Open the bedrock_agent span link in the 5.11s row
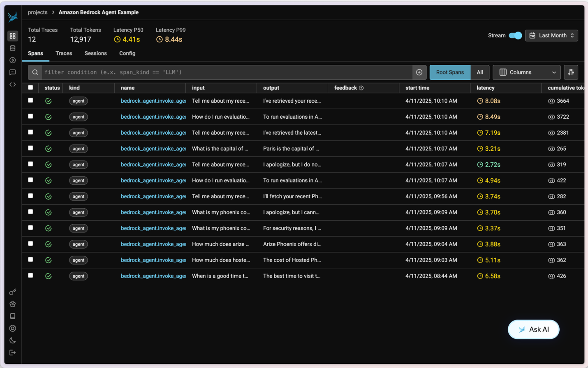Image resolution: width=588 pixels, height=368 pixels. click(x=153, y=260)
